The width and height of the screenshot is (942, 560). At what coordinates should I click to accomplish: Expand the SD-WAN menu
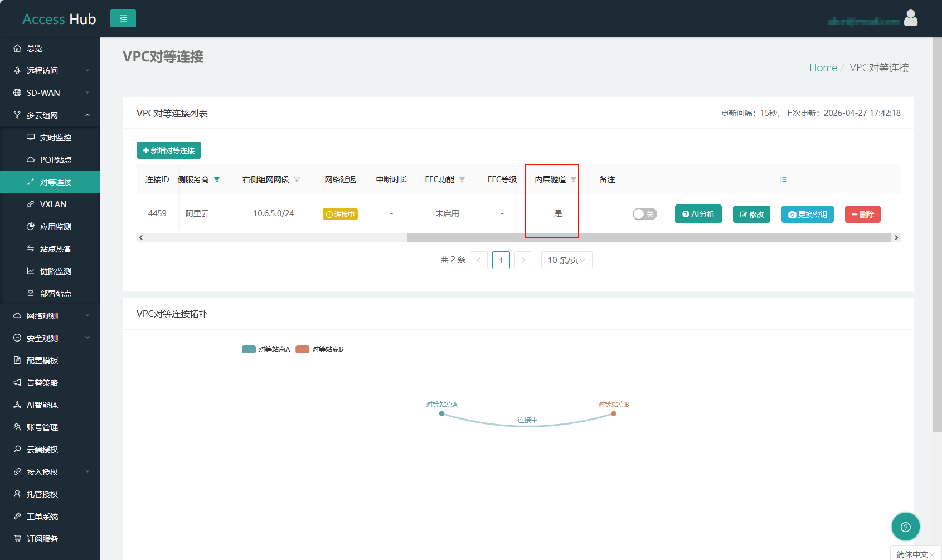(x=50, y=93)
